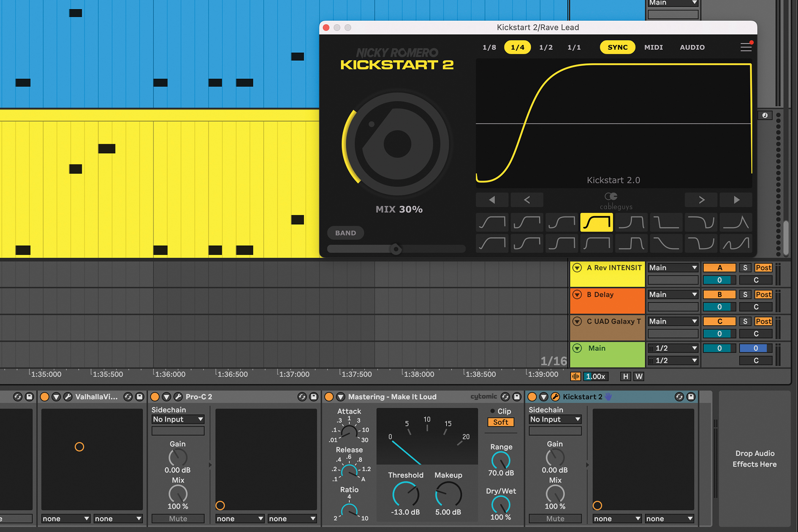Save the ValhallaVintage device preset
Image resolution: width=798 pixels, height=532 pixels.
coord(140,396)
